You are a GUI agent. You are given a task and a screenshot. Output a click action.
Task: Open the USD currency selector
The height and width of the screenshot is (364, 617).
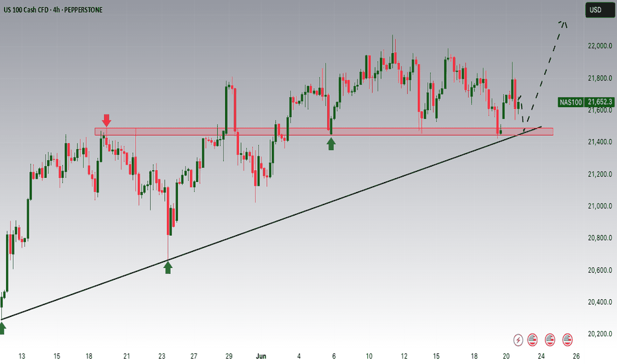[x=600, y=10]
